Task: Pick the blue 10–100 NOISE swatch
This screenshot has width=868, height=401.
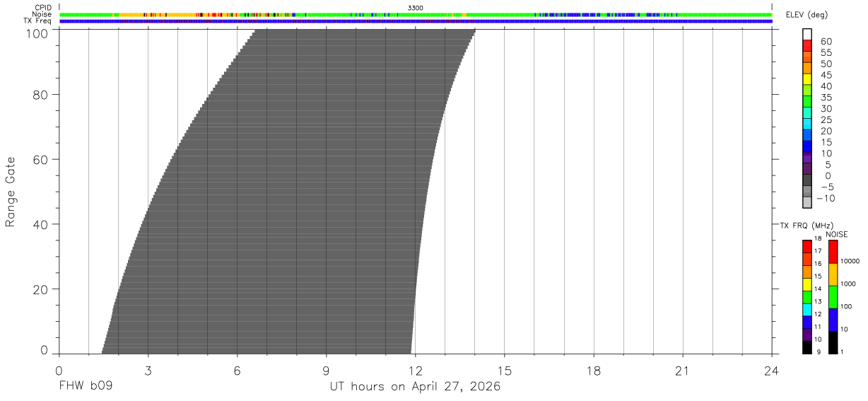Action: (833, 320)
